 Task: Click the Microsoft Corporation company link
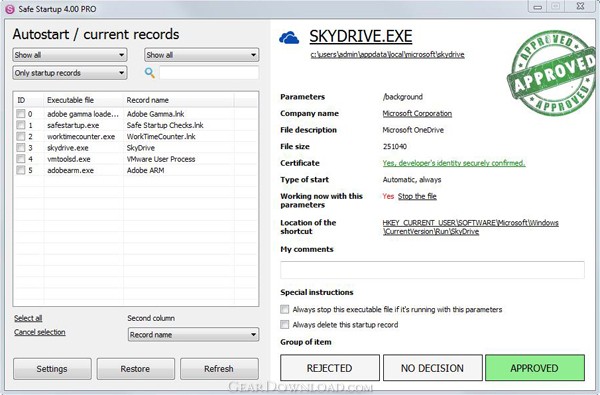(x=417, y=114)
